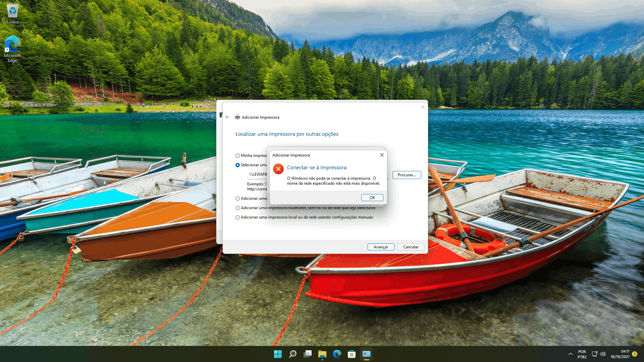
Task: Open the Microsoft Edge desktop shortcut
Action: pos(12,49)
